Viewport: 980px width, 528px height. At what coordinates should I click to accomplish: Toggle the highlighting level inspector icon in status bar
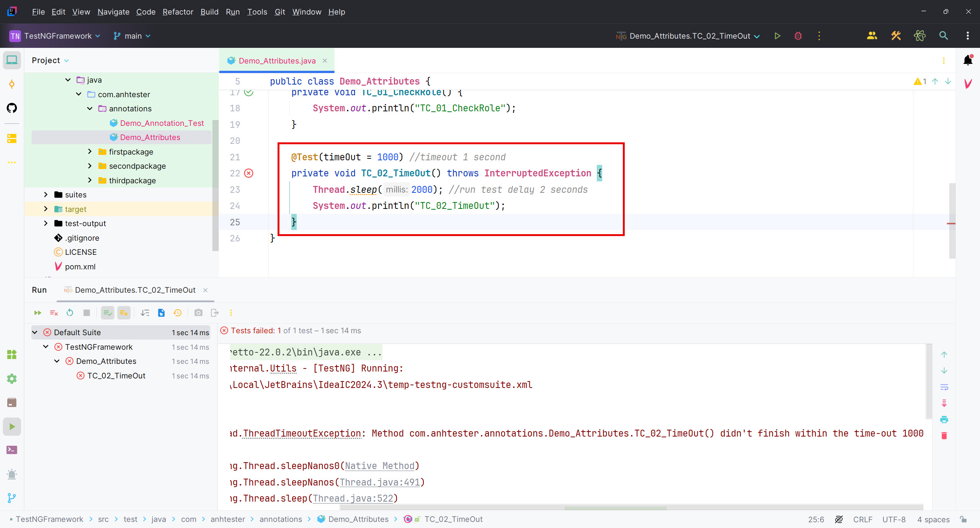[x=839, y=519]
